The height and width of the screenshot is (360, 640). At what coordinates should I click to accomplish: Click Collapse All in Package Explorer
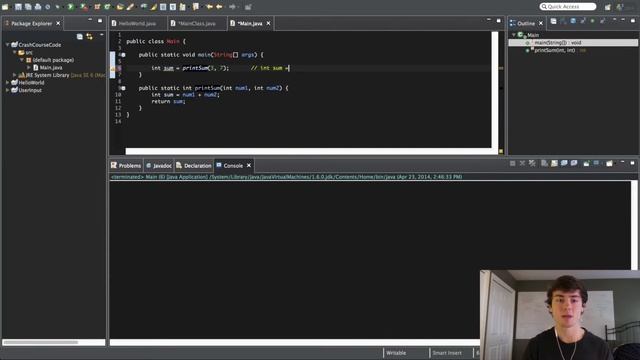coord(80,37)
